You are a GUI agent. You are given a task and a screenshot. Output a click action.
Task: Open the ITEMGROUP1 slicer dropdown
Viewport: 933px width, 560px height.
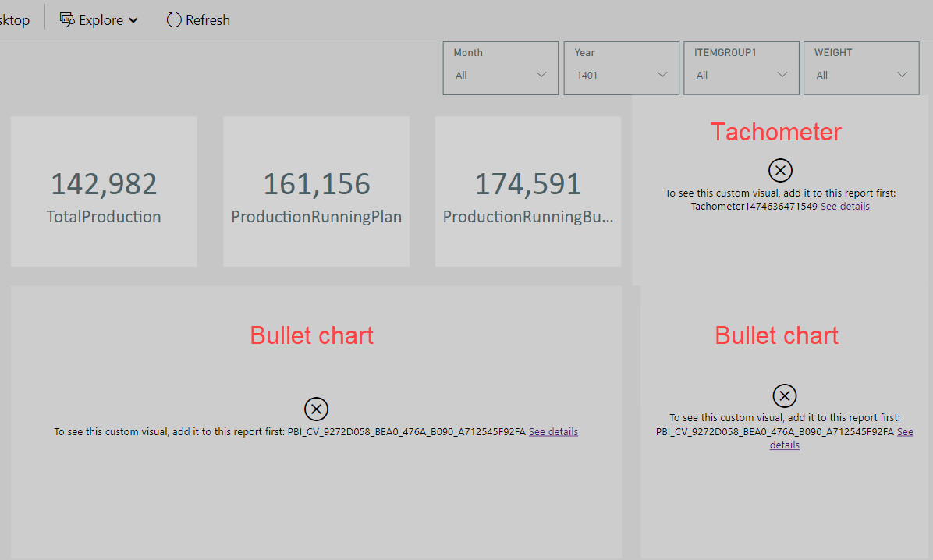[741, 68]
